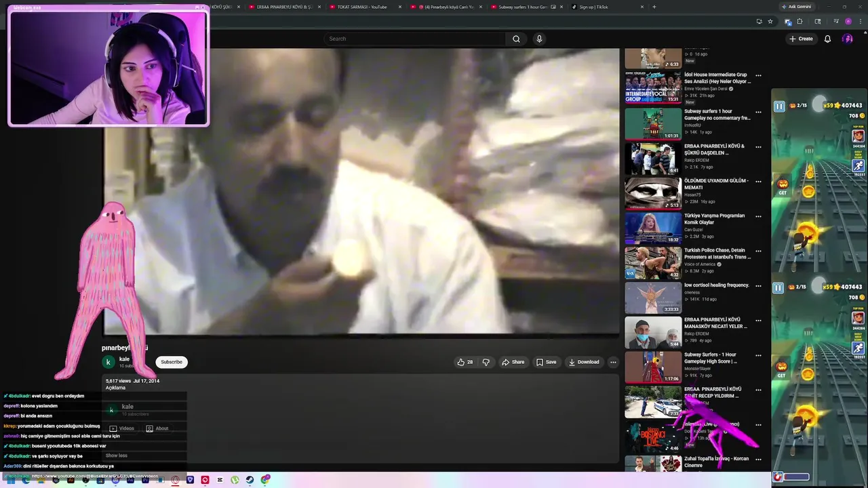The width and height of the screenshot is (868, 488).
Task: Open the YouTube account avatar menu
Action: 847,39
